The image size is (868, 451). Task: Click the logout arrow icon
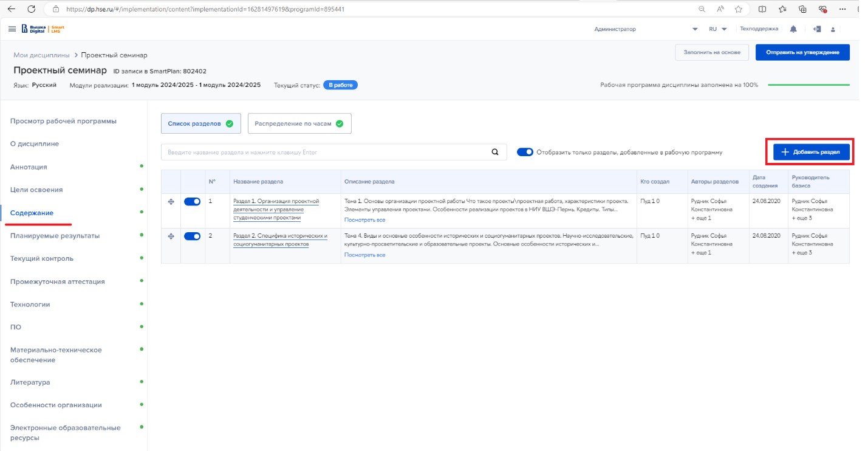tap(817, 29)
